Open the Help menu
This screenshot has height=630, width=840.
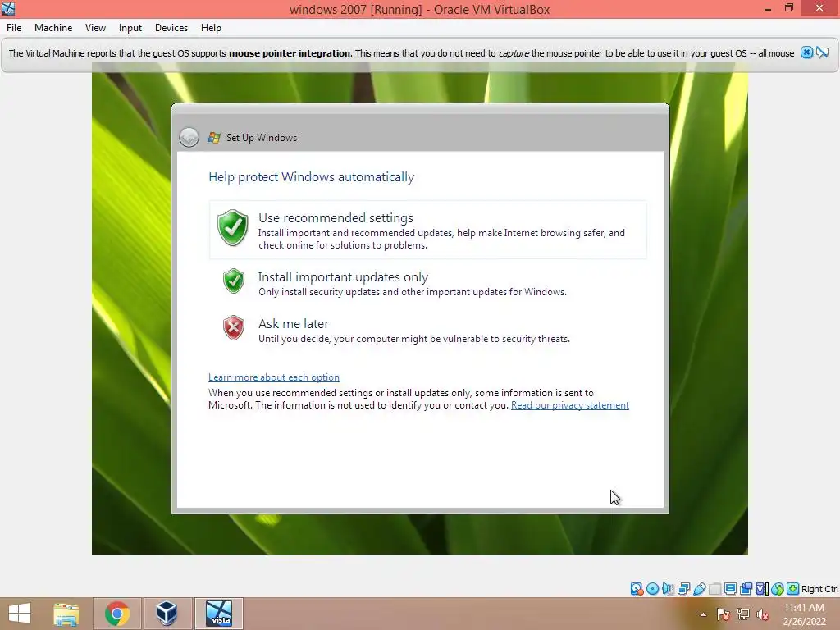(211, 28)
